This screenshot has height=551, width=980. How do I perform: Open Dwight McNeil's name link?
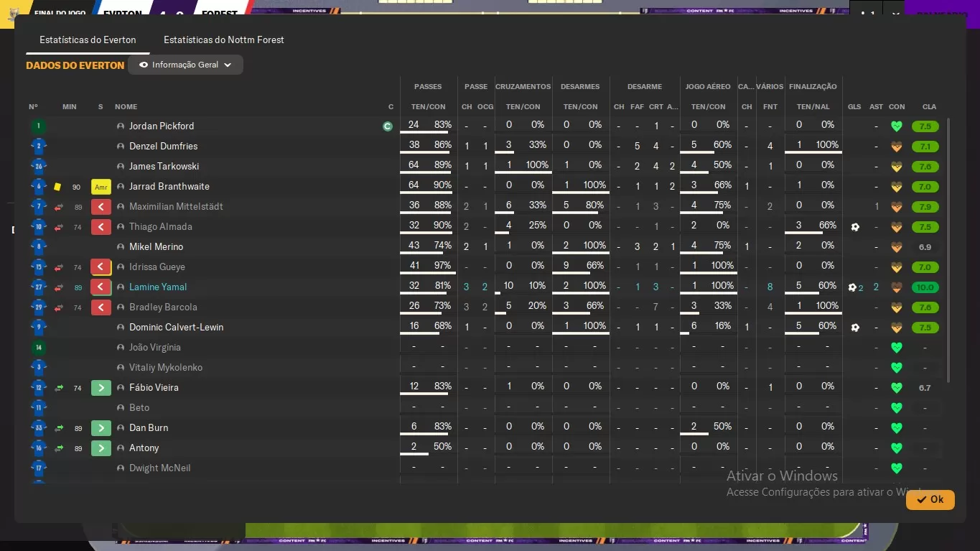[x=159, y=468]
